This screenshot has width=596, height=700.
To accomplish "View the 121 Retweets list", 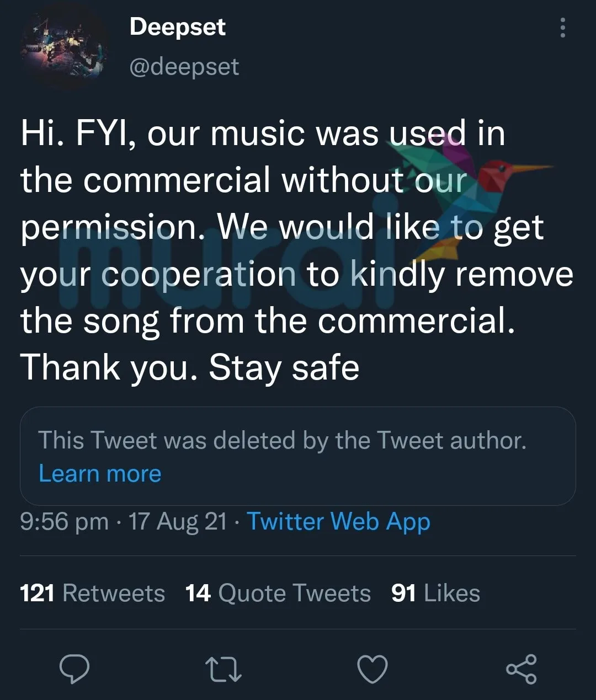I will coord(92,594).
